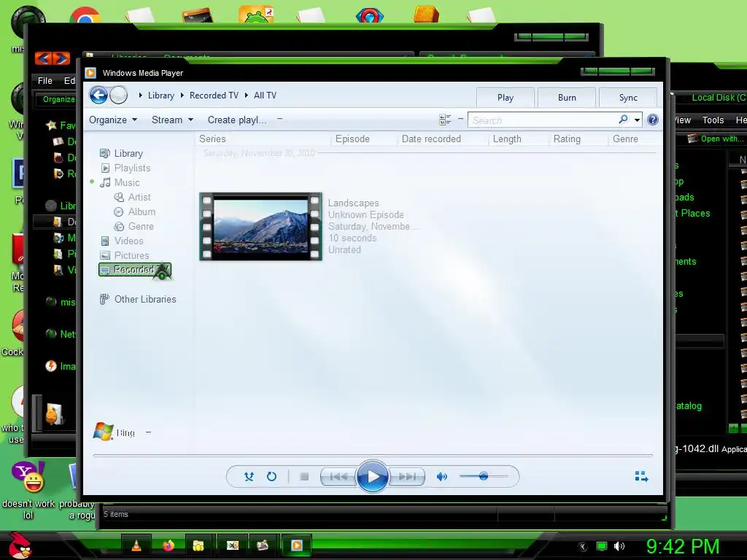Collapse the Music tree node
Image resolution: width=747 pixels, height=560 pixels.
pyautogui.click(x=92, y=182)
